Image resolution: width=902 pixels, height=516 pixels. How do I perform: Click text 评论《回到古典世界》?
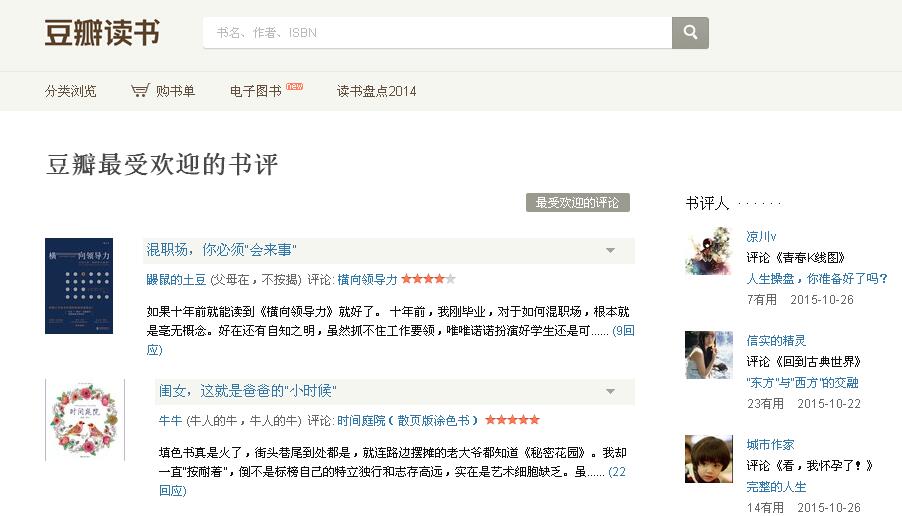804,362
